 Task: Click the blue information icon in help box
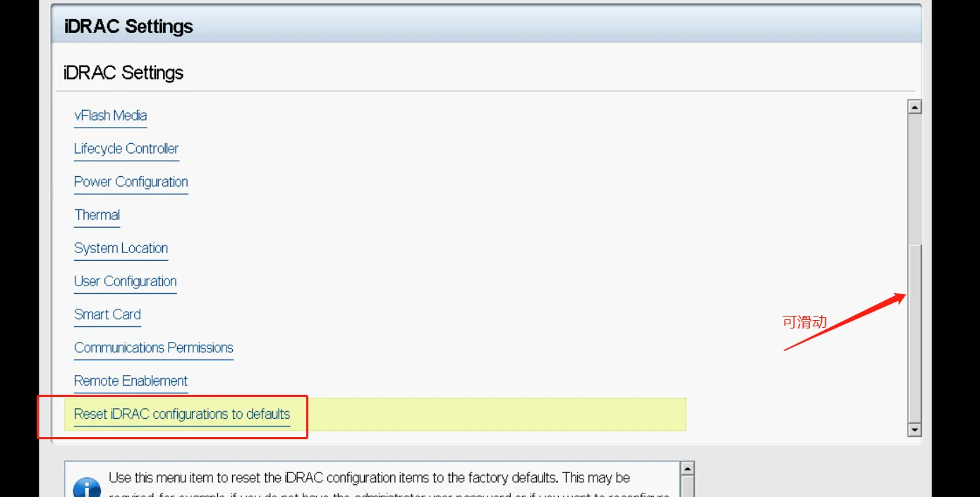pos(87,489)
